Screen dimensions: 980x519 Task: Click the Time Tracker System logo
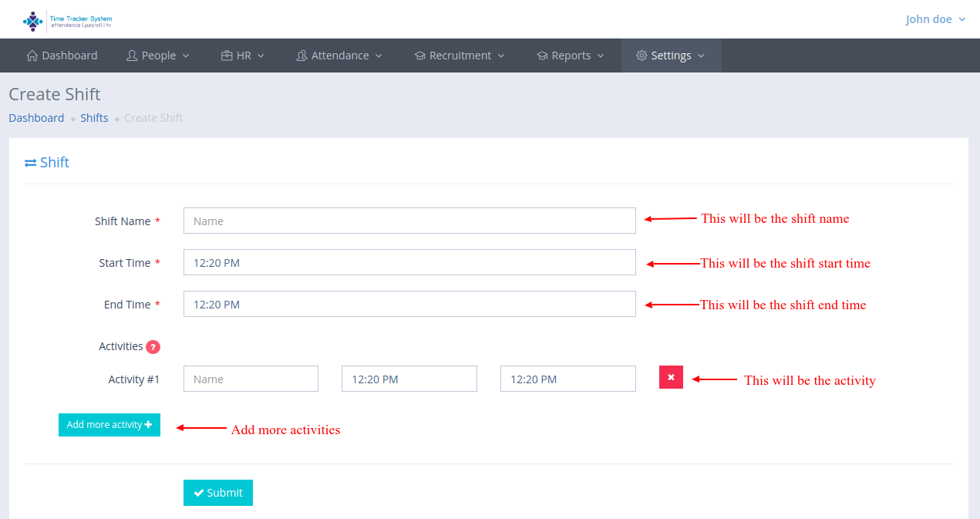tap(67, 20)
